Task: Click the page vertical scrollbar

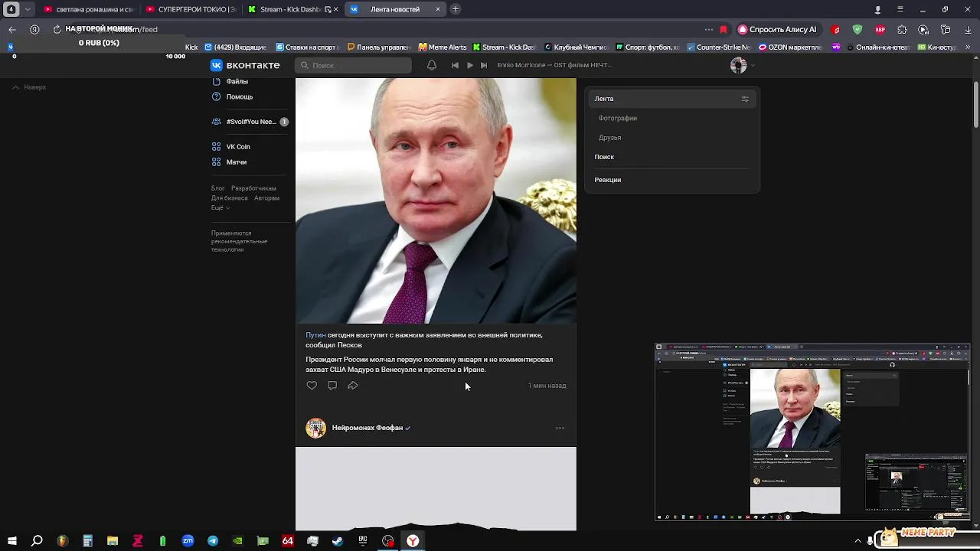Action: point(975,103)
